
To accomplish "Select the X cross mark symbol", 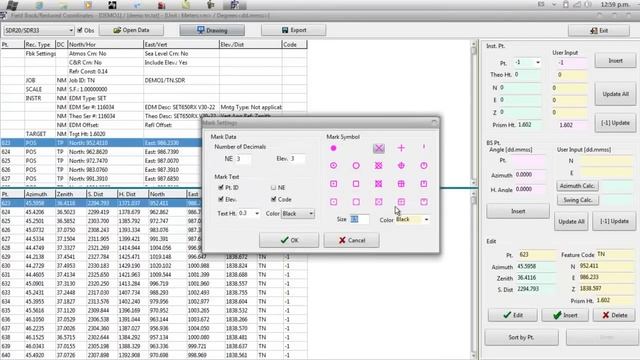I will (x=379, y=148).
